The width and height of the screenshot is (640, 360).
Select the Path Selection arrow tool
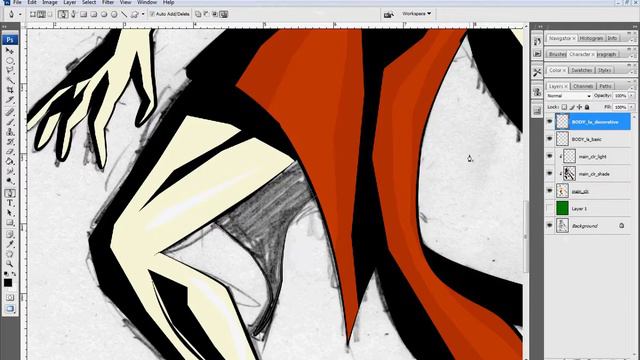pos(10,213)
